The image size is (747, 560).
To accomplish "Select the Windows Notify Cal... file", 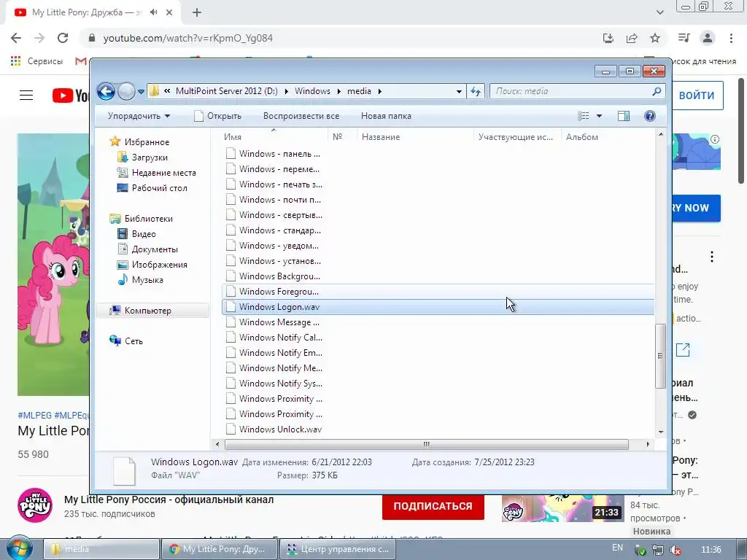I will (x=281, y=337).
